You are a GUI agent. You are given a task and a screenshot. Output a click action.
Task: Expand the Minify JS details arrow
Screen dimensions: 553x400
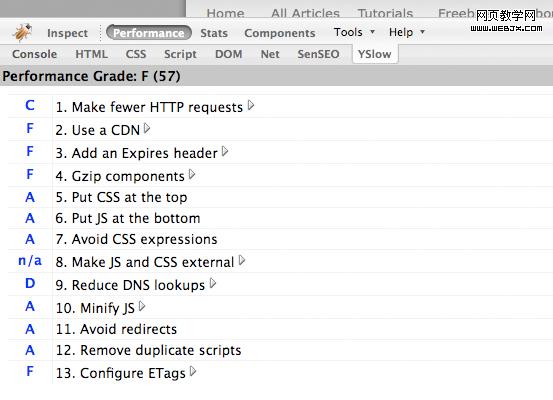coord(142,306)
